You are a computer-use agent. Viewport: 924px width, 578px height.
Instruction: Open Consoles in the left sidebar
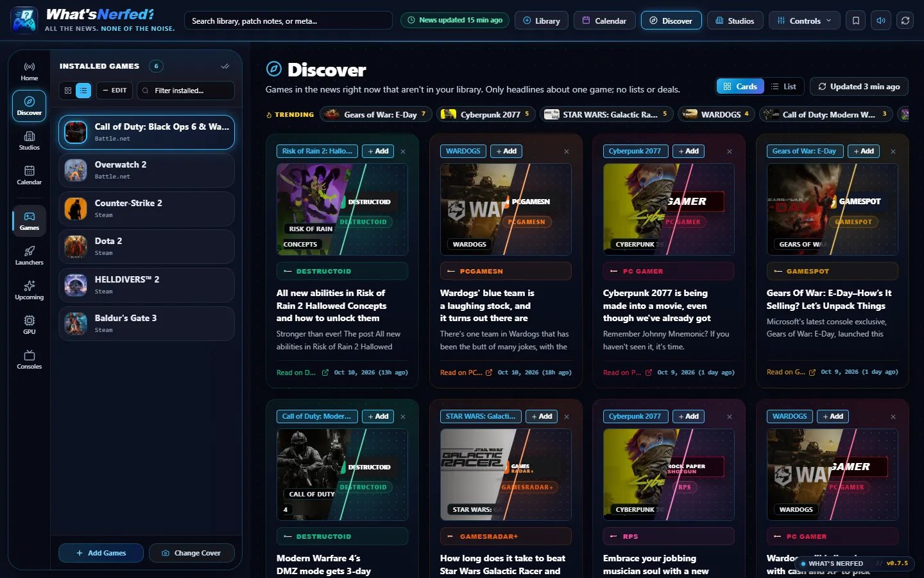pyautogui.click(x=29, y=359)
